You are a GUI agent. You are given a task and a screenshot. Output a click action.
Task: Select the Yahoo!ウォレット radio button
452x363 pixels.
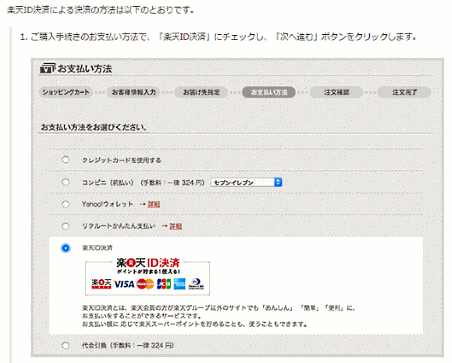tap(66, 204)
